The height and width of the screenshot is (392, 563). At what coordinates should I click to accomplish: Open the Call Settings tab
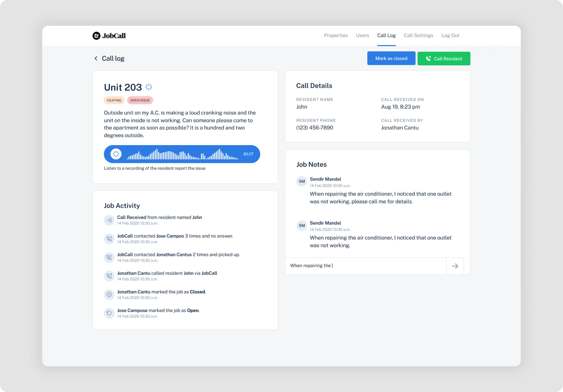[x=418, y=35]
